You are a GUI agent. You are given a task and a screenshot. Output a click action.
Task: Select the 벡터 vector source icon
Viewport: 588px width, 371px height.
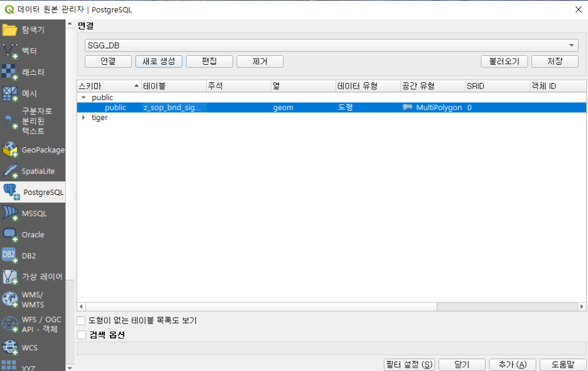pos(10,51)
